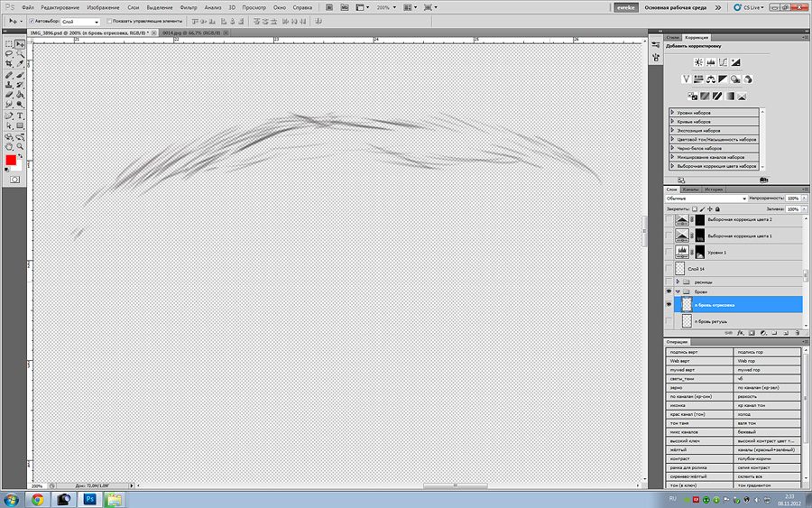Select the Magic Wand tool
This screenshot has width=812, height=508.
coord(20,54)
